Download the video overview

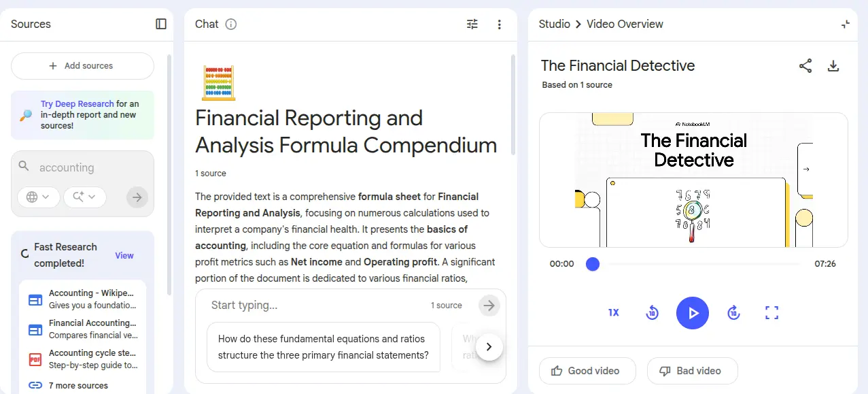tap(833, 66)
